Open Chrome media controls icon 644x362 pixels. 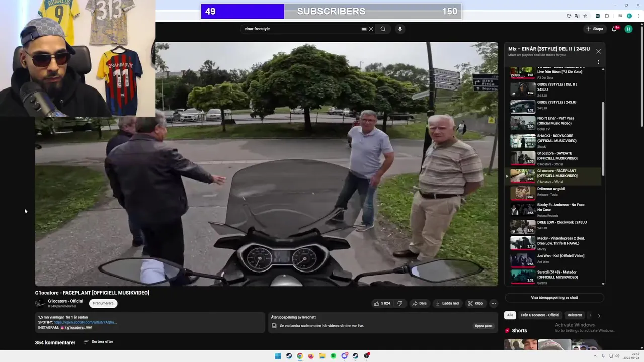[619, 16]
